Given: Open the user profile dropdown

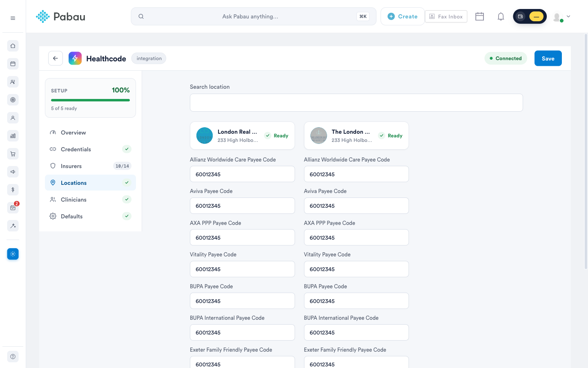Looking at the screenshot, I should click(x=562, y=17).
